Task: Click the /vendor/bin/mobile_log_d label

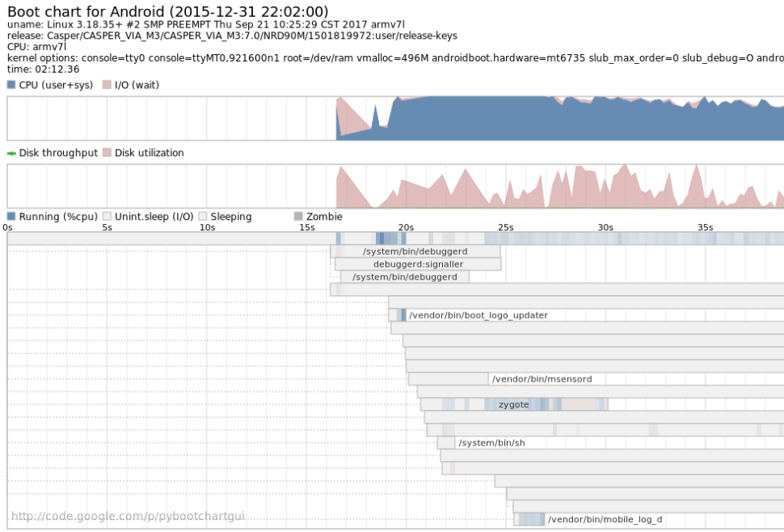Action: point(605,520)
